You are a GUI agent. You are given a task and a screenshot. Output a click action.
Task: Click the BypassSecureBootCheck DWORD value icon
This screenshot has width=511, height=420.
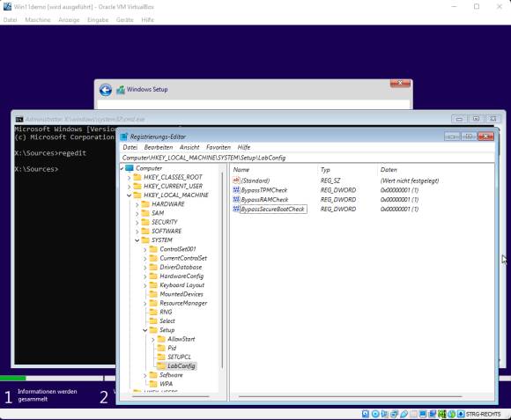click(236, 209)
